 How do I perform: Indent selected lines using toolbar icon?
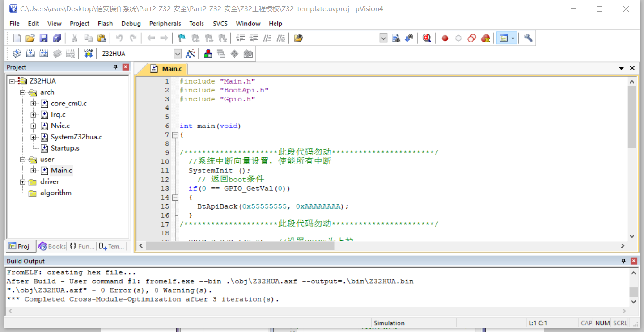tap(241, 38)
